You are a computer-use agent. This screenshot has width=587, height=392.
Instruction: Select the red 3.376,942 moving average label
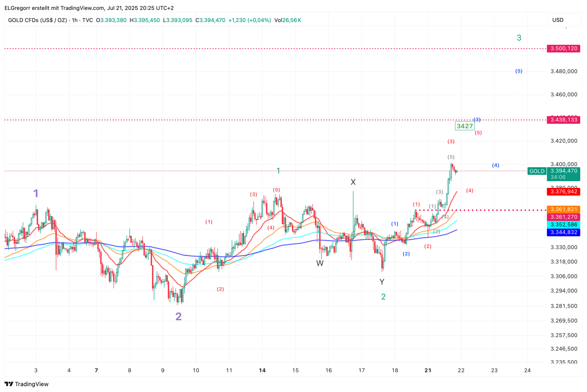click(x=563, y=192)
